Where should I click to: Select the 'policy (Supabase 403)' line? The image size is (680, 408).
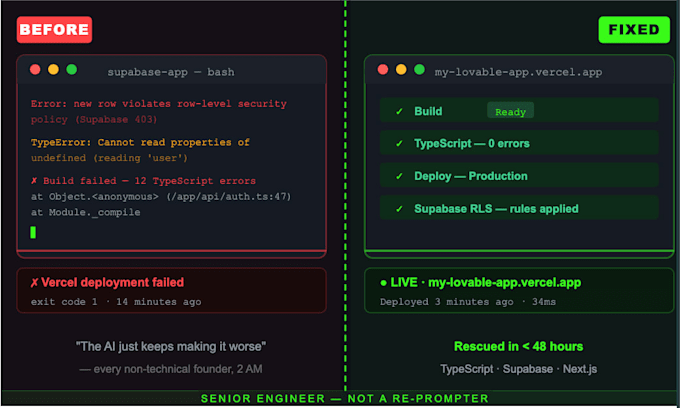click(94, 120)
